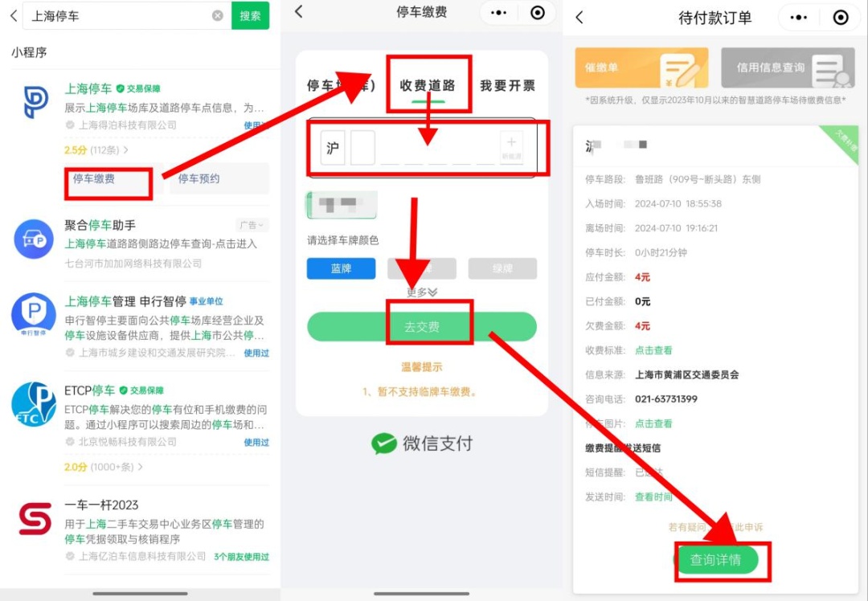Switch to the 停车场(库) tab
This screenshot has width=868, height=601.
[x=342, y=85]
